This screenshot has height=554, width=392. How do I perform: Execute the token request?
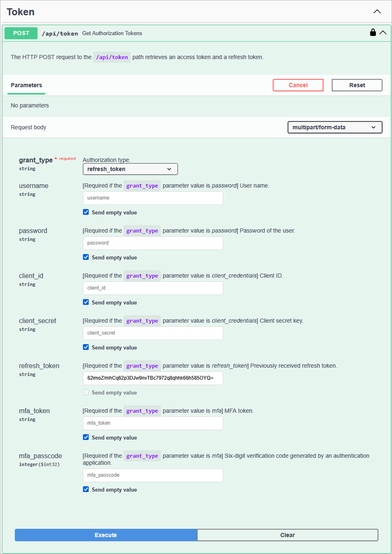(106, 535)
